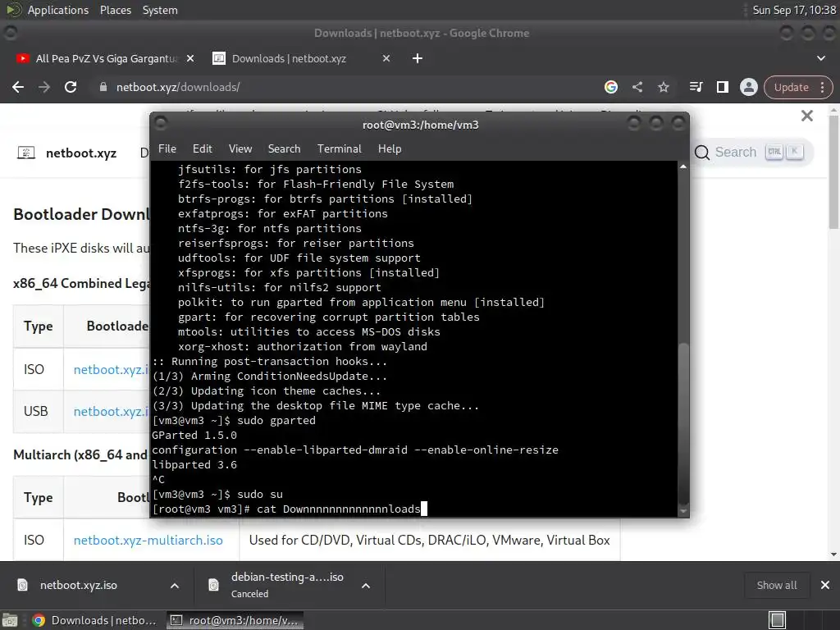The width and height of the screenshot is (840, 630).
Task: Close the Chrome downloads bar
Action: click(825, 585)
